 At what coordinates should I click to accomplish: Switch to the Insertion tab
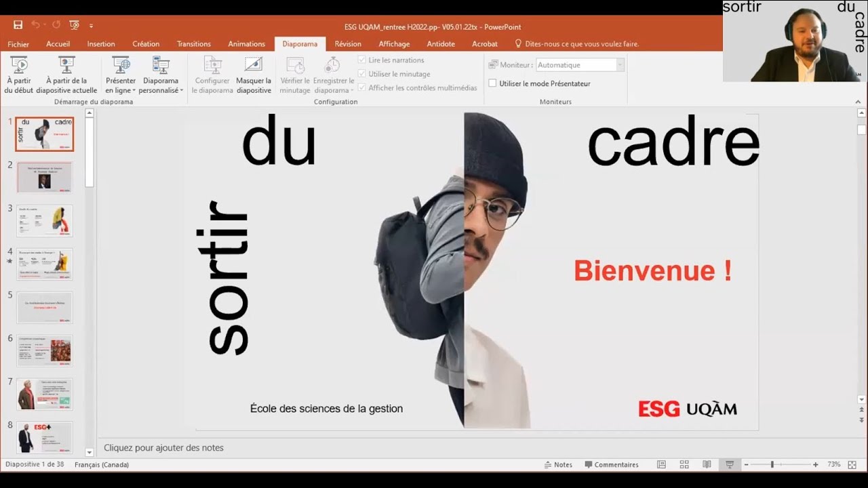click(x=101, y=44)
